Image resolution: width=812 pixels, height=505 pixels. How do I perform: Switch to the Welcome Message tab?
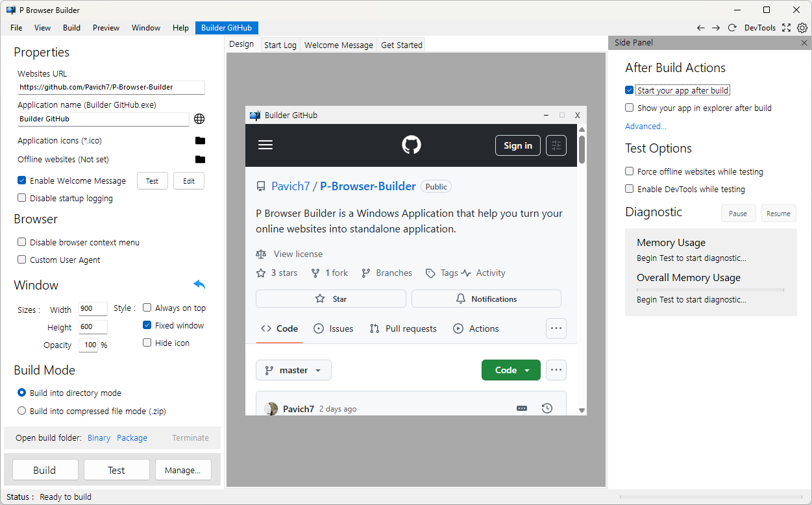[x=339, y=45]
